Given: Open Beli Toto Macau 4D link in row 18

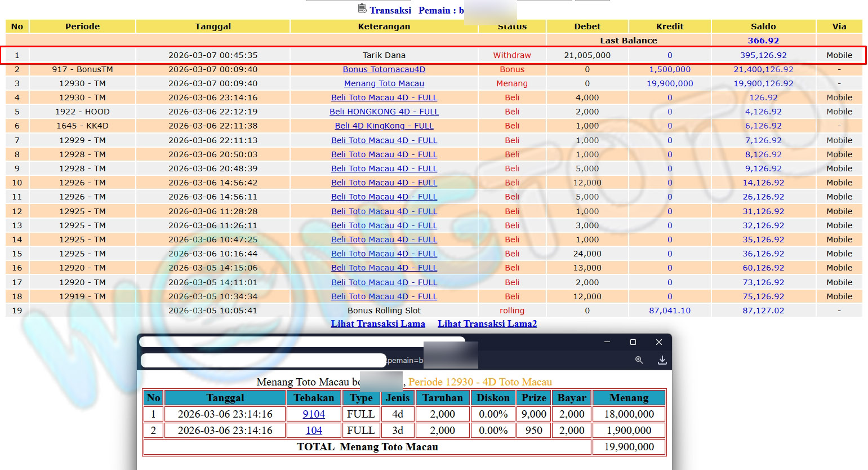Looking at the screenshot, I should pyautogui.click(x=384, y=296).
